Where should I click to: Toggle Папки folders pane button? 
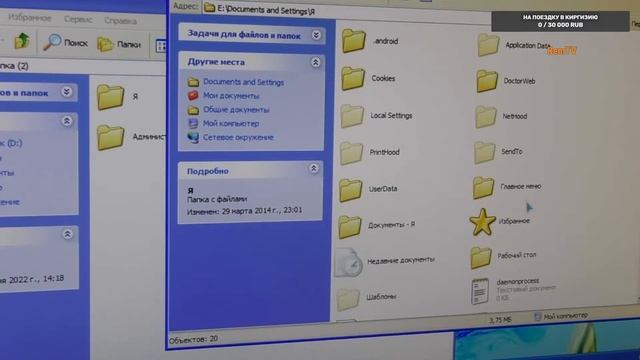coord(119,44)
